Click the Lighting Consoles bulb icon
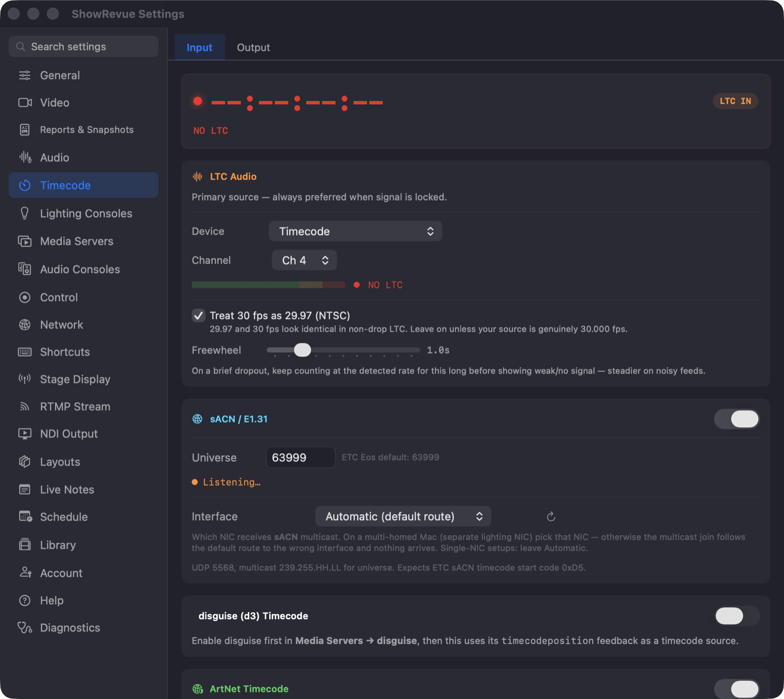Viewport: 784px width, 699px height. click(x=25, y=213)
